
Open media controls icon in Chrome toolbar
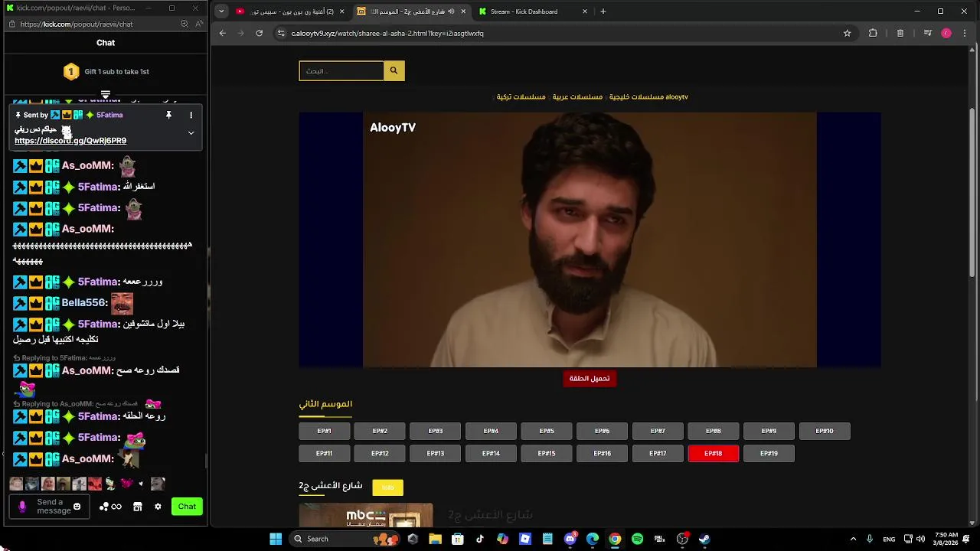927,33
